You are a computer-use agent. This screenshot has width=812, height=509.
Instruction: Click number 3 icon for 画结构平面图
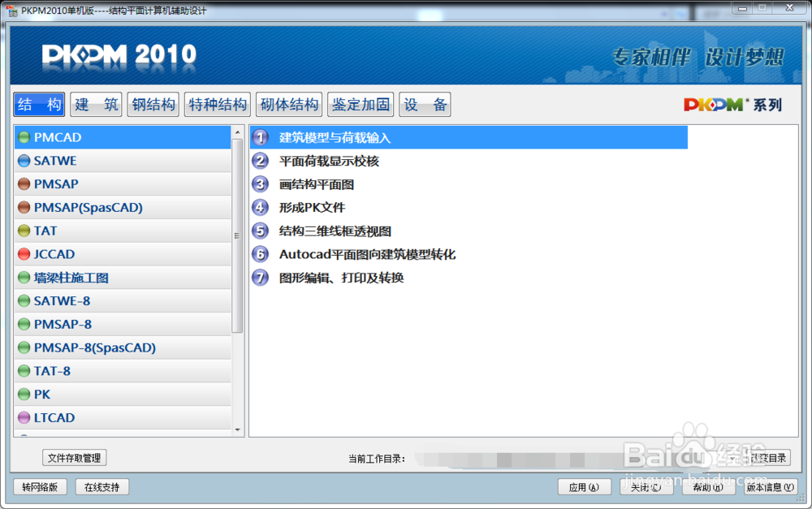coord(261,183)
